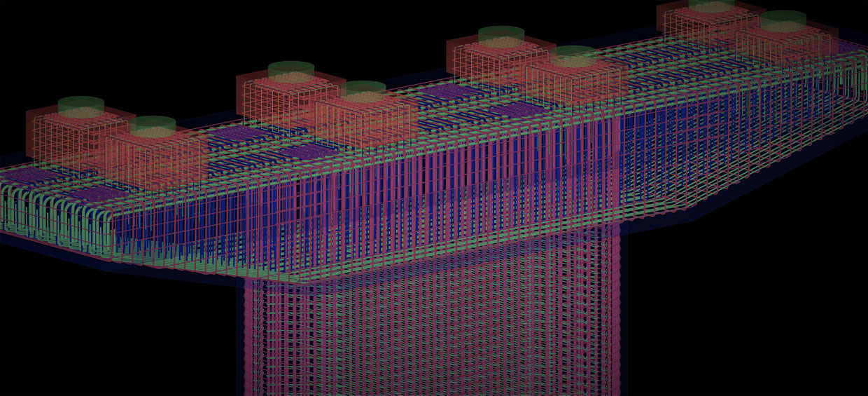Pick the rightmost green bearing cylinder
868x396 pixels.
783,21
